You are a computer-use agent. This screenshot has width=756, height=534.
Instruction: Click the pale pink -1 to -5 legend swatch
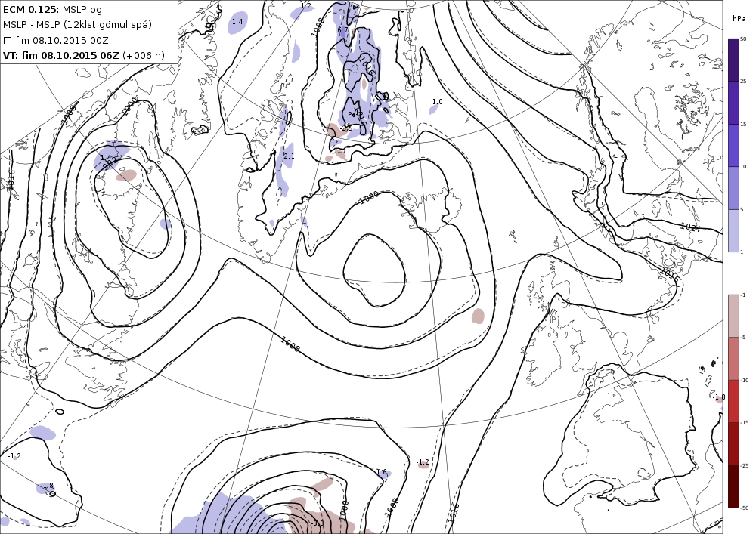pos(733,316)
